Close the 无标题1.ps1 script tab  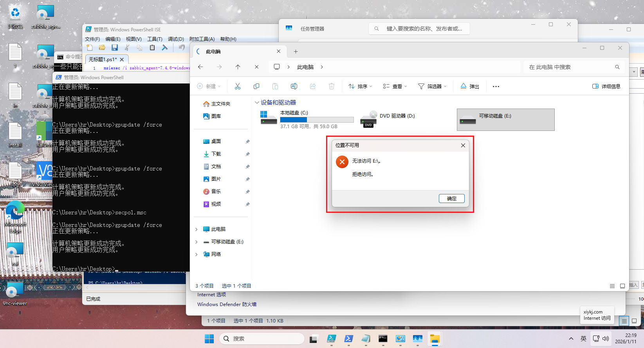122,60
